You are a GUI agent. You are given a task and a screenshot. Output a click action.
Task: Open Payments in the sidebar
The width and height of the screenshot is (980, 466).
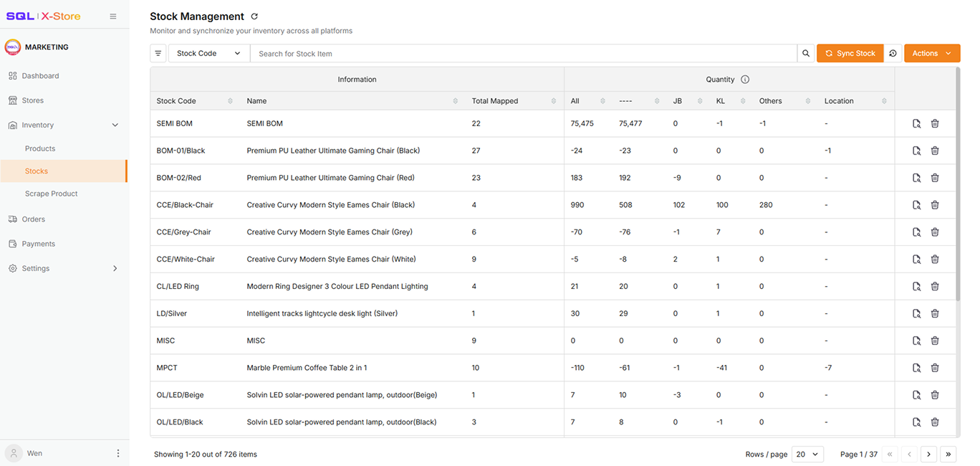click(39, 244)
